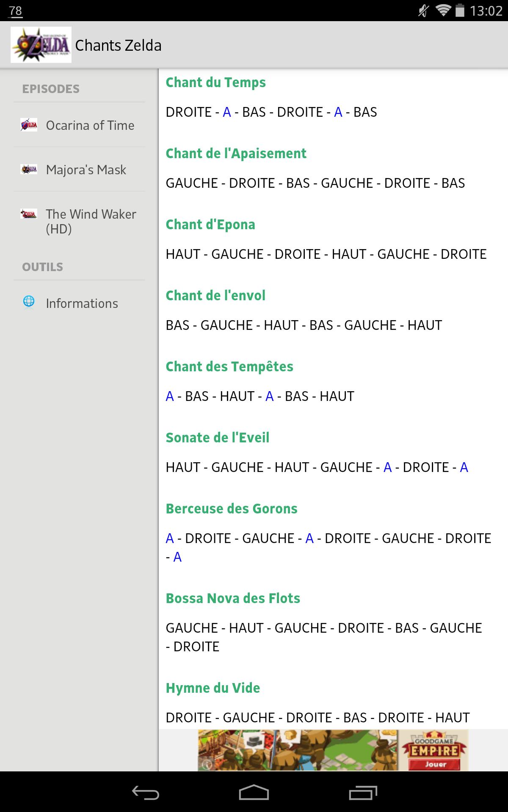Open Ocarina of Time episode

tap(90, 126)
